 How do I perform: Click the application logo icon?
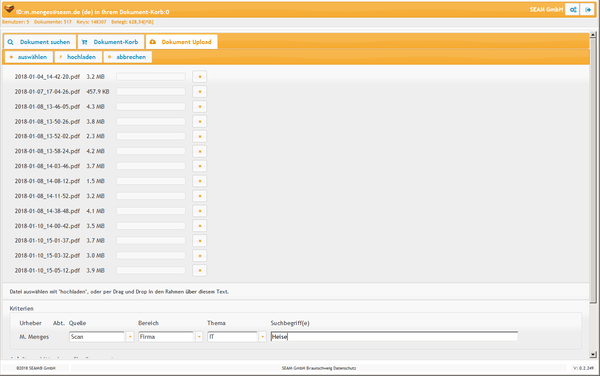9,9
